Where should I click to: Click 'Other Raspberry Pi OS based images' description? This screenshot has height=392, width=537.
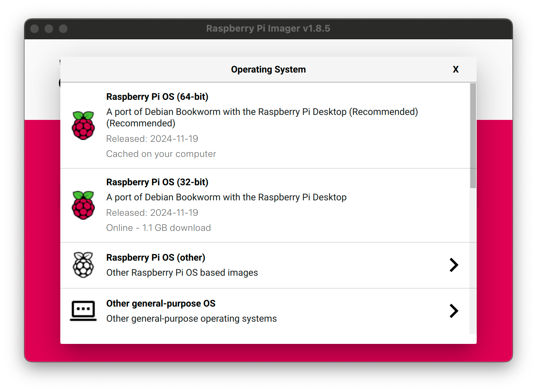[182, 272]
